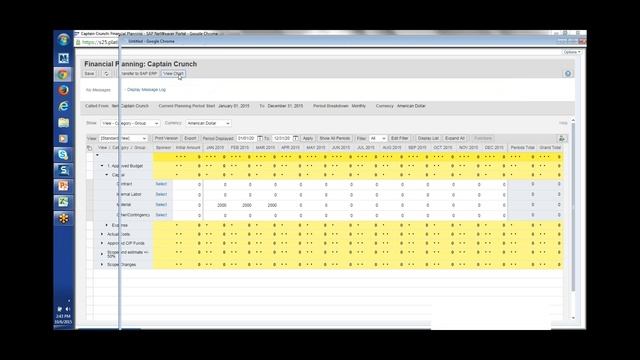Click the volume icon in system tray

[67, 309]
